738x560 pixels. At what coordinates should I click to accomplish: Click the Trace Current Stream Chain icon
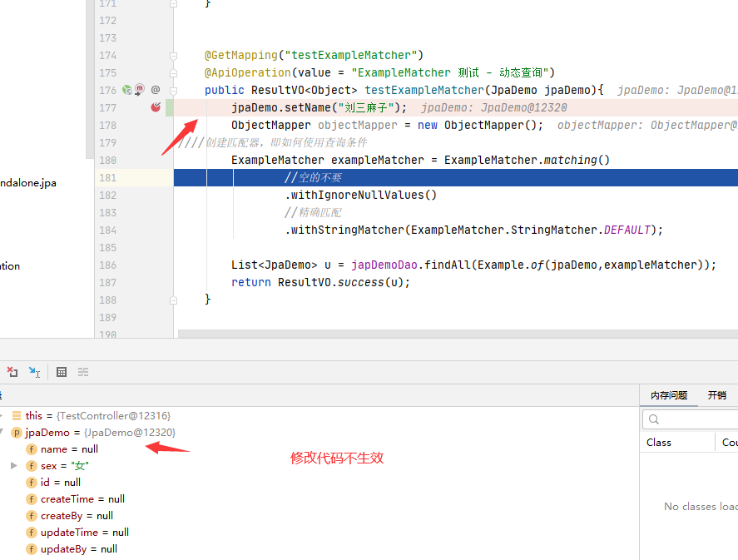point(83,372)
